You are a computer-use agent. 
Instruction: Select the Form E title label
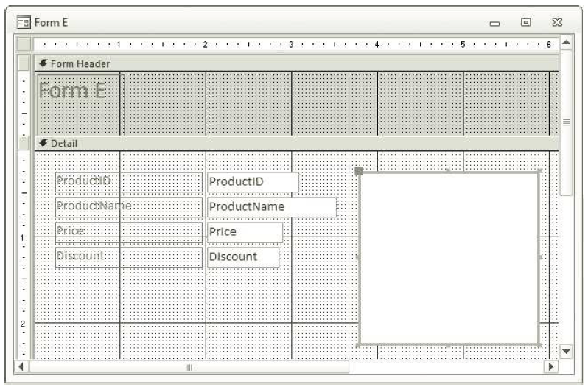[80, 104]
